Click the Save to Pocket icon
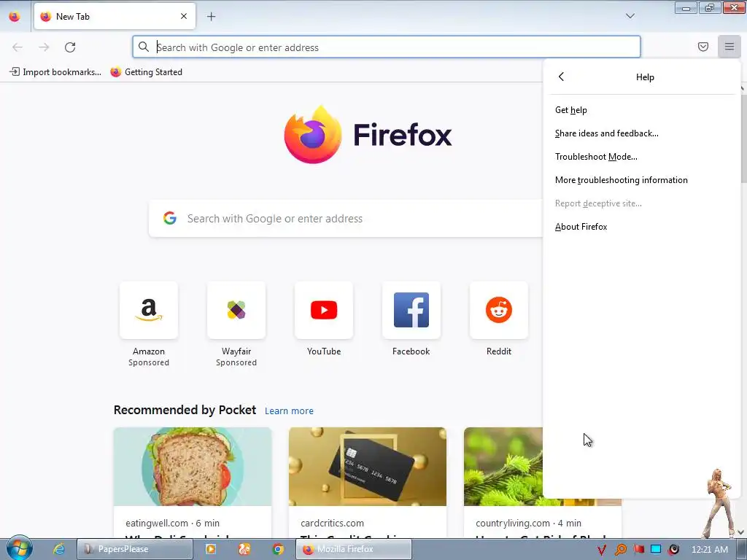 pos(703,47)
